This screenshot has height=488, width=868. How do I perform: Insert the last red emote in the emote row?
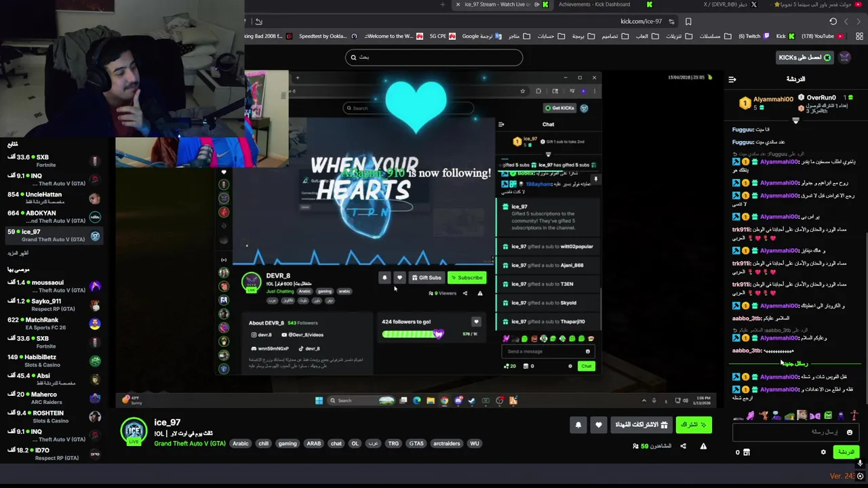pyautogui.click(x=854, y=415)
